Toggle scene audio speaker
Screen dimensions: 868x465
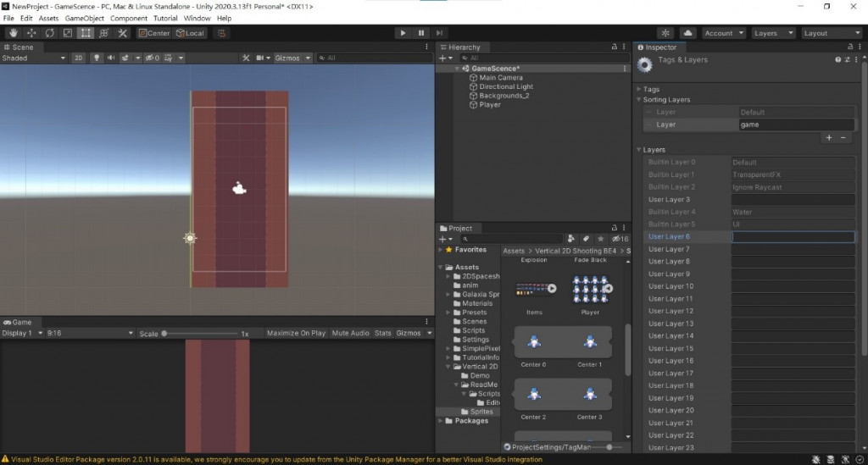point(111,58)
